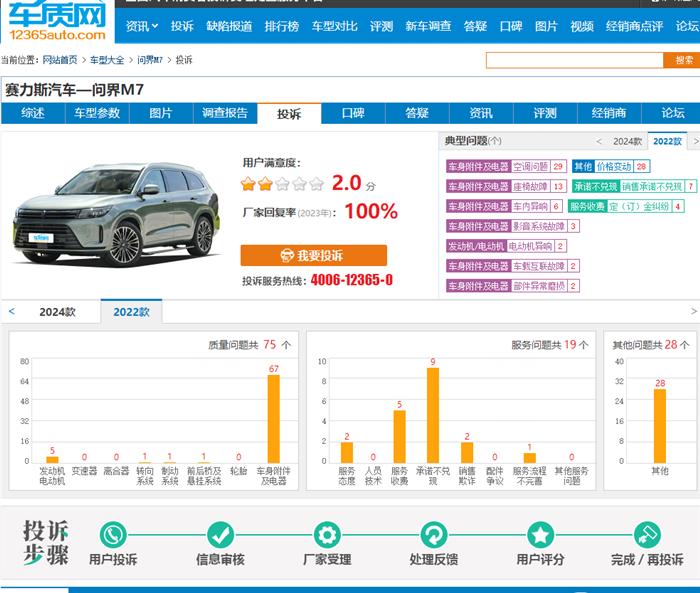Select 2022款 in 典型问题 panel

coord(667,142)
